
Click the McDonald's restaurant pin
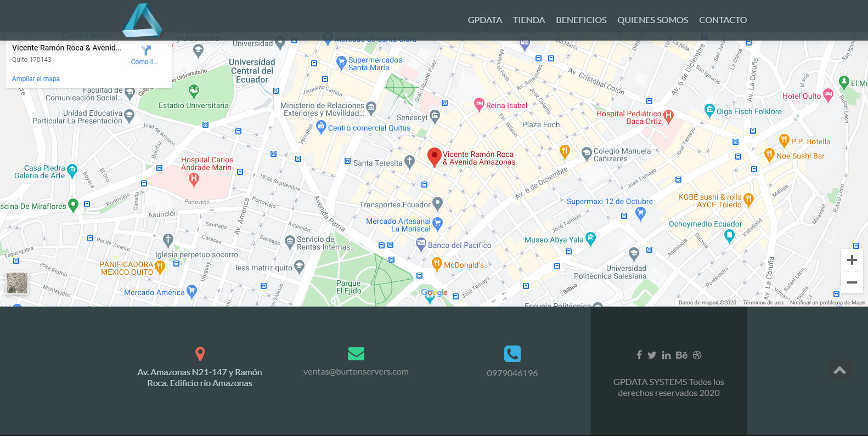[x=437, y=264]
